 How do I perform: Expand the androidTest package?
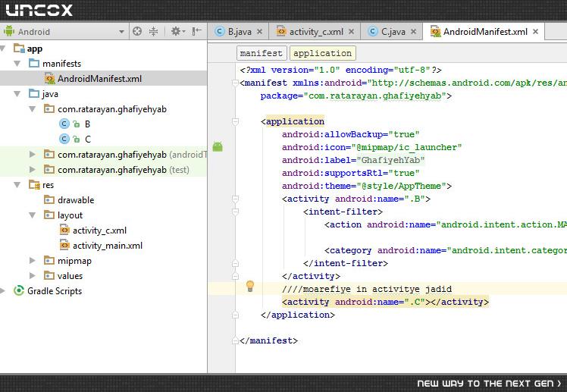point(32,155)
